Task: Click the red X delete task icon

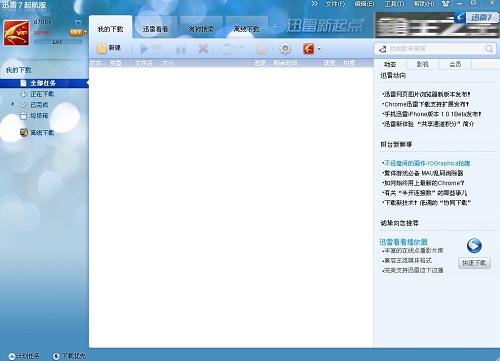Action: pos(203,49)
